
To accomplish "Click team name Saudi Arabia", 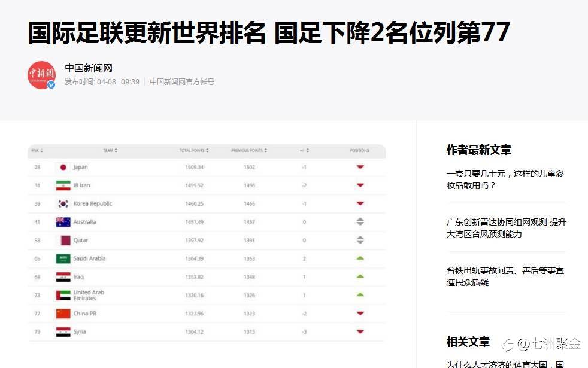I will (x=90, y=258).
